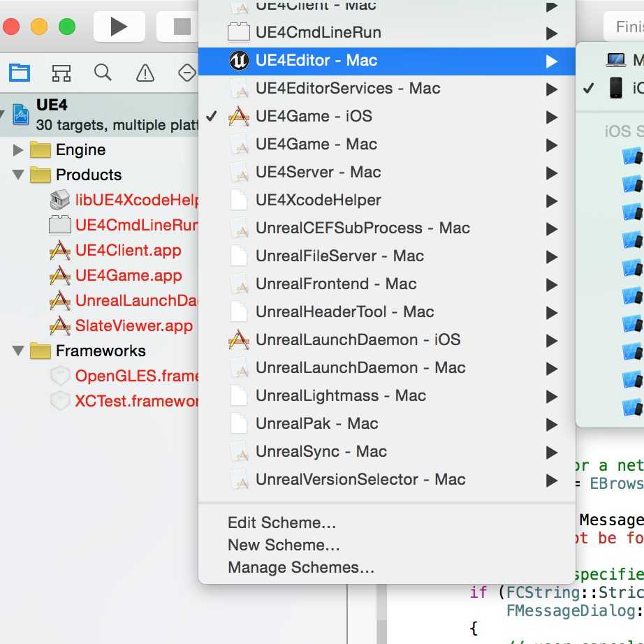Click the macOS green zoom button
The width and height of the screenshot is (644, 644).
(x=67, y=27)
